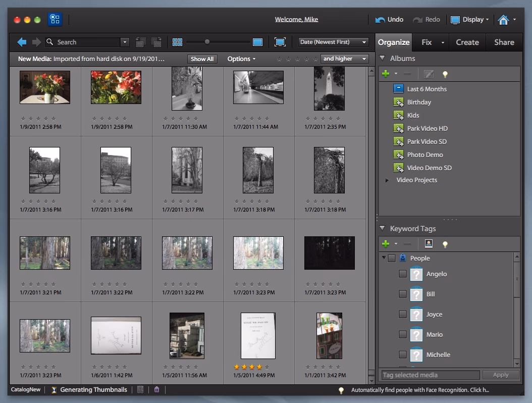Image resolution: width=532 pixels, height=403 pixels.
Task: Click the back navigation arrow
Action: coord(21,41)
